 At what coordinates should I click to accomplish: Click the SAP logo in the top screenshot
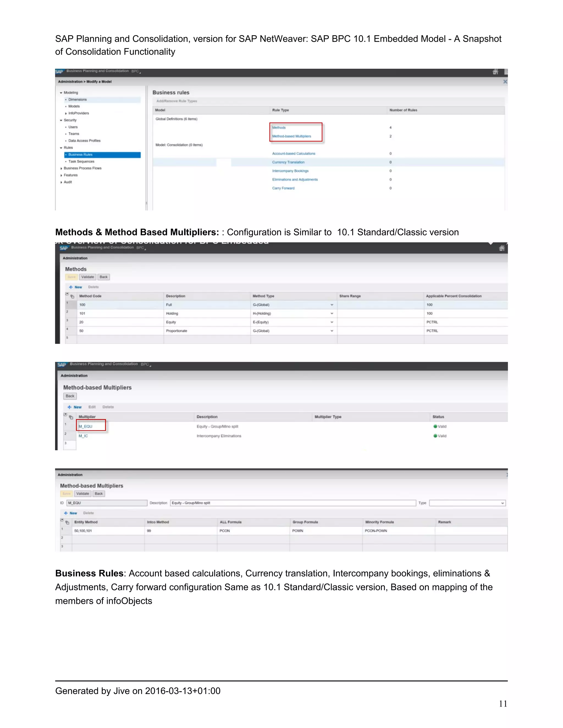coord(59,72)
